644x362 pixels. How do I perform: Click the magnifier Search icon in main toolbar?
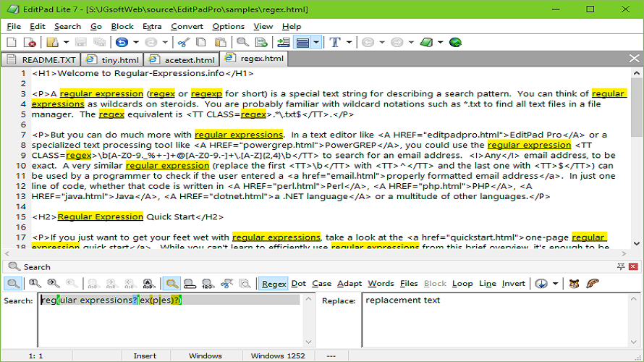[x=242, y=43]
